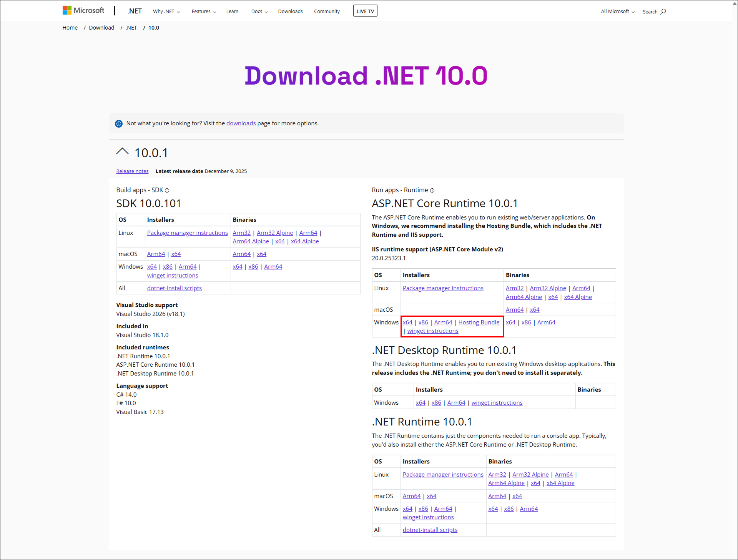
Task: Download the ASP.NET Core Hosting Bundle
Action: pos(479,322)
